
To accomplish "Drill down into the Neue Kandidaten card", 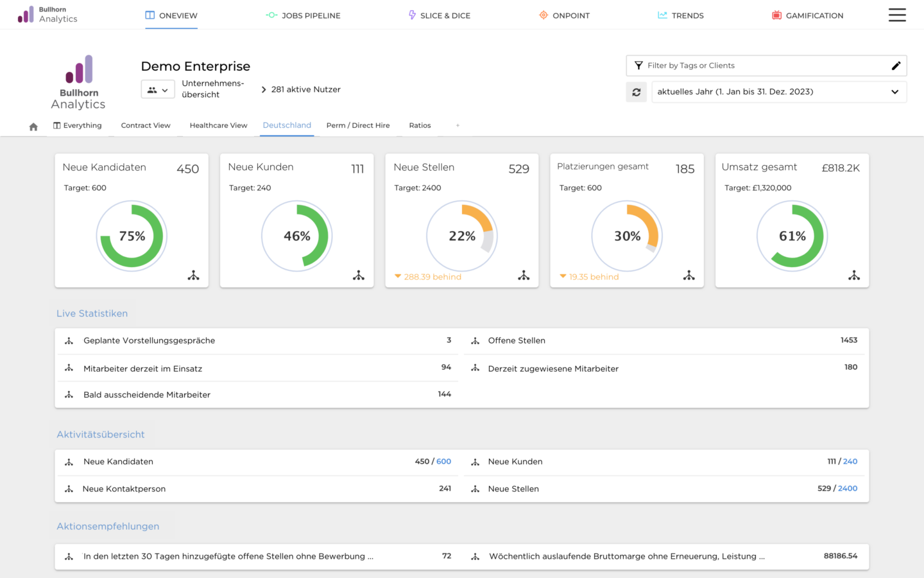I will pos(194,275).
